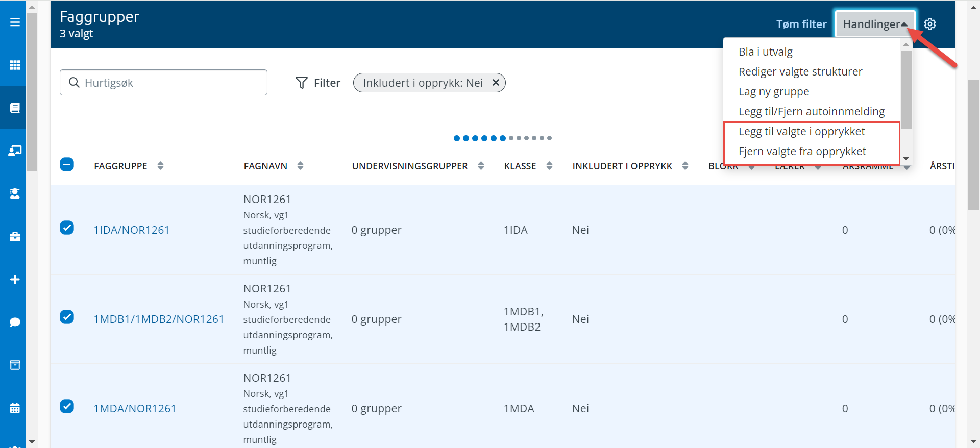
Task: Click the left sidebar scrollbar thumb
Action: [x=32, y=92]
